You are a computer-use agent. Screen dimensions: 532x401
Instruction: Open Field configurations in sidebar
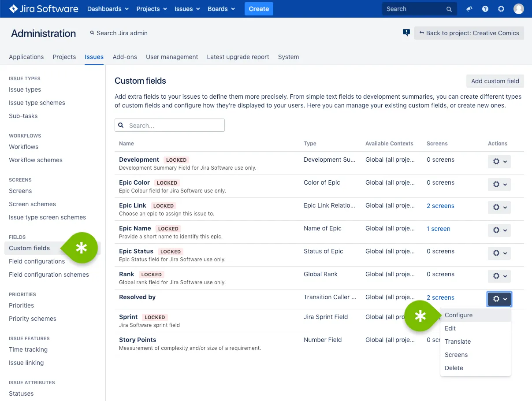coord(37,261)
